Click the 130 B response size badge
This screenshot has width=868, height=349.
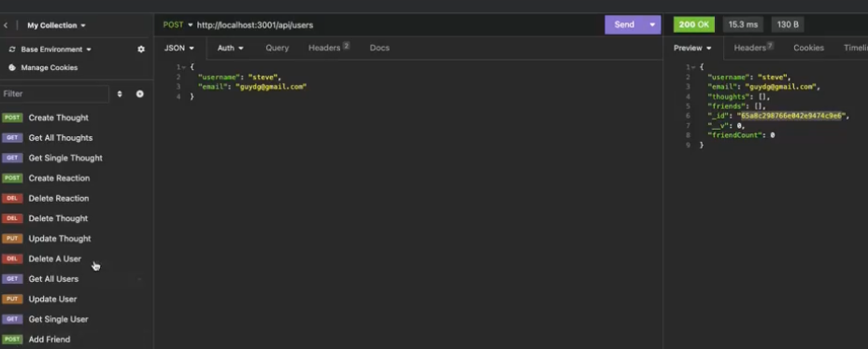pos(788,25)
